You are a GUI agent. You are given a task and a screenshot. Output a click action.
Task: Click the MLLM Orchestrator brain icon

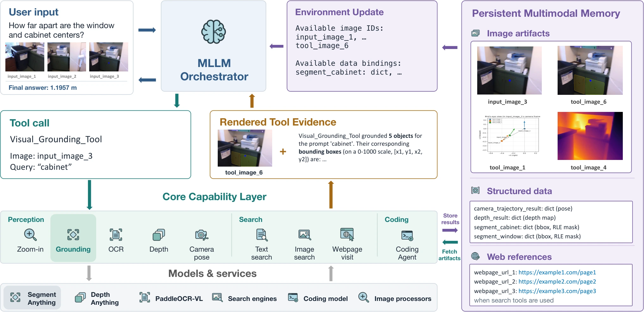214,32
